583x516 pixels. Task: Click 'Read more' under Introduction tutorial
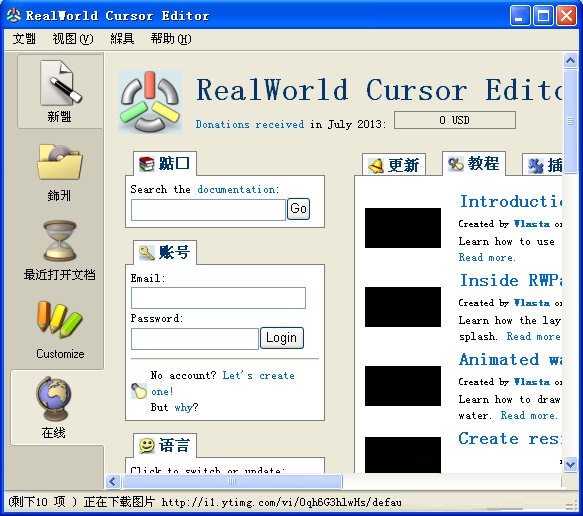point(487,257)
